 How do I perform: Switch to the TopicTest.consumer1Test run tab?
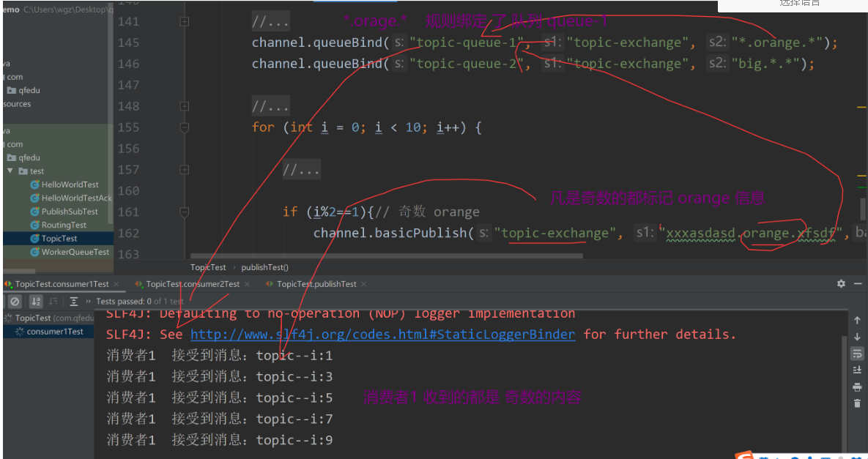62,284
